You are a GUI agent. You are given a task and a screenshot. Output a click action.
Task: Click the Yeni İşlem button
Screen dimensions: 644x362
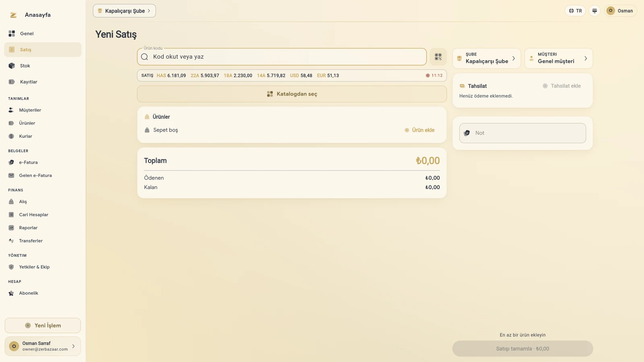point(43,325)
